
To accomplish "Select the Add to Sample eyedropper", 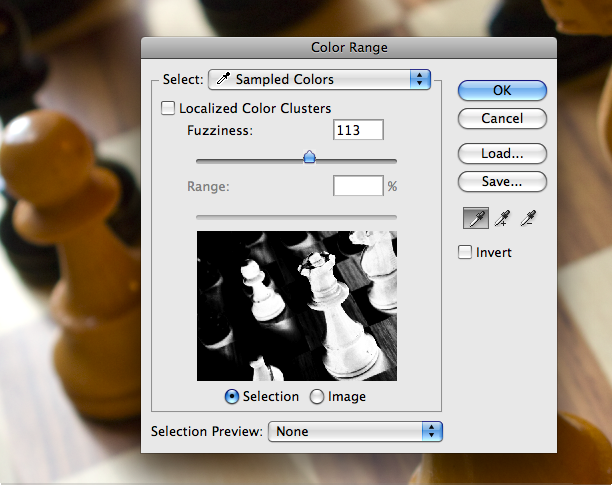I will (x=502, y=218).
